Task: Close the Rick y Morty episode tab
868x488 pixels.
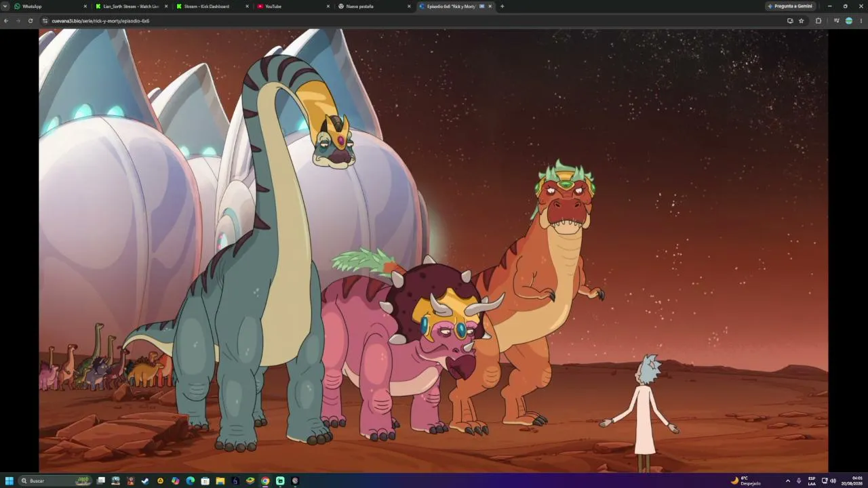Action: [x=490, y=6]
